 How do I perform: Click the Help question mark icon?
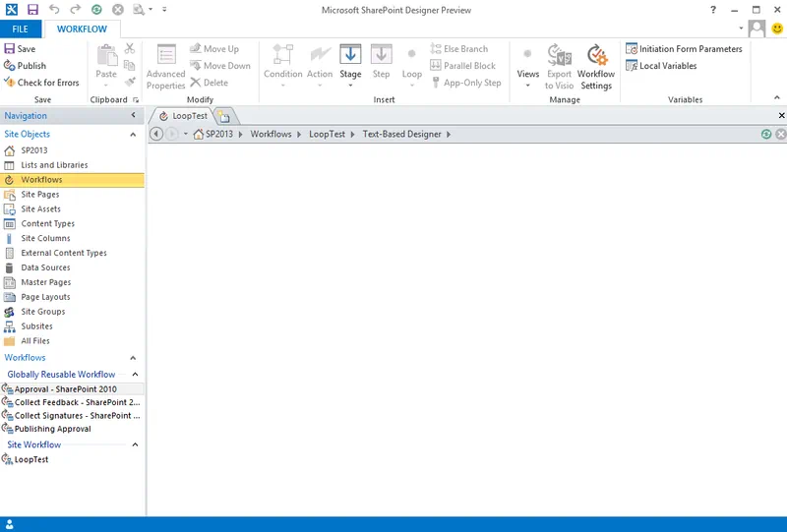[x=713, y=10]
